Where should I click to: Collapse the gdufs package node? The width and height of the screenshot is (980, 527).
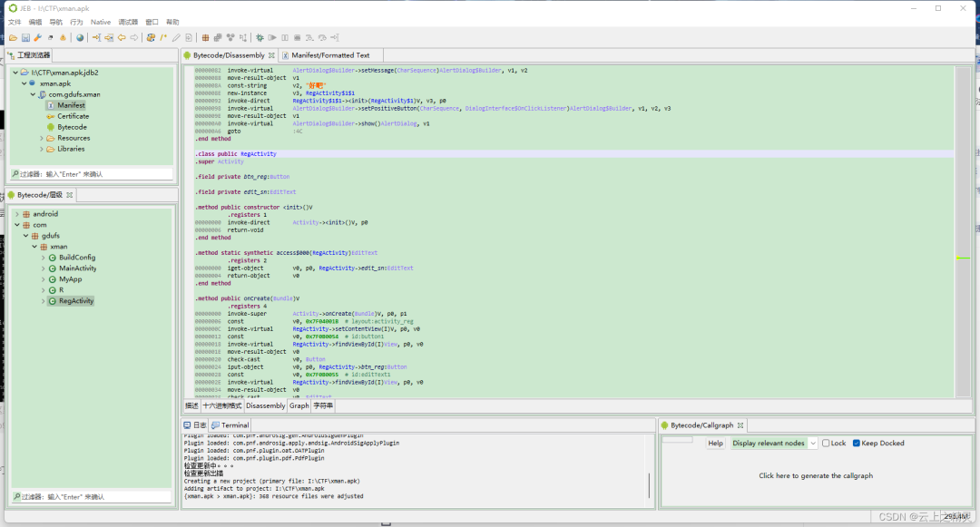tap(25, 236)
